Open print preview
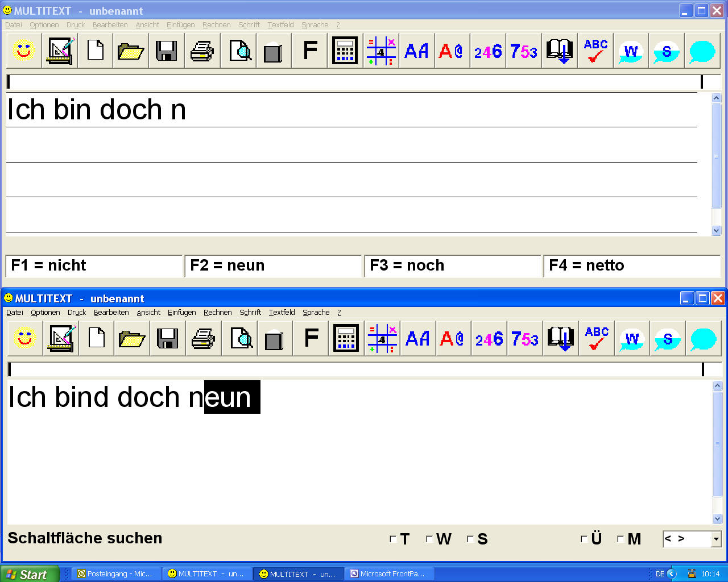This screenshot has width=728, height=582. point(239,338)
